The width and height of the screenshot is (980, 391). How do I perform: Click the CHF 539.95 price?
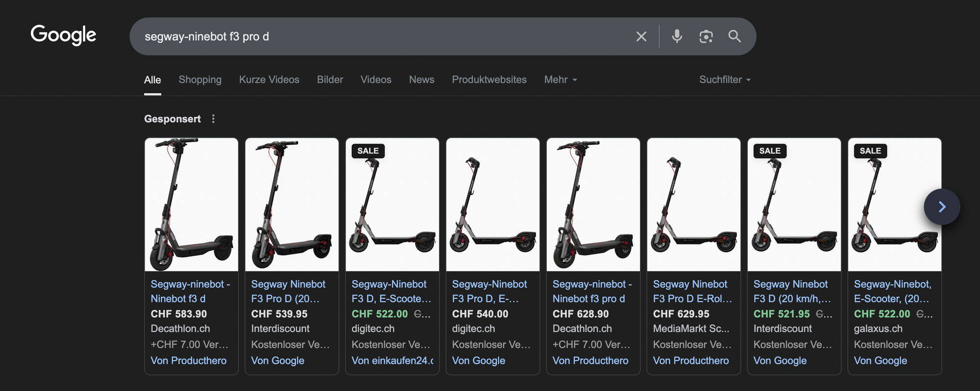[279, 314]
